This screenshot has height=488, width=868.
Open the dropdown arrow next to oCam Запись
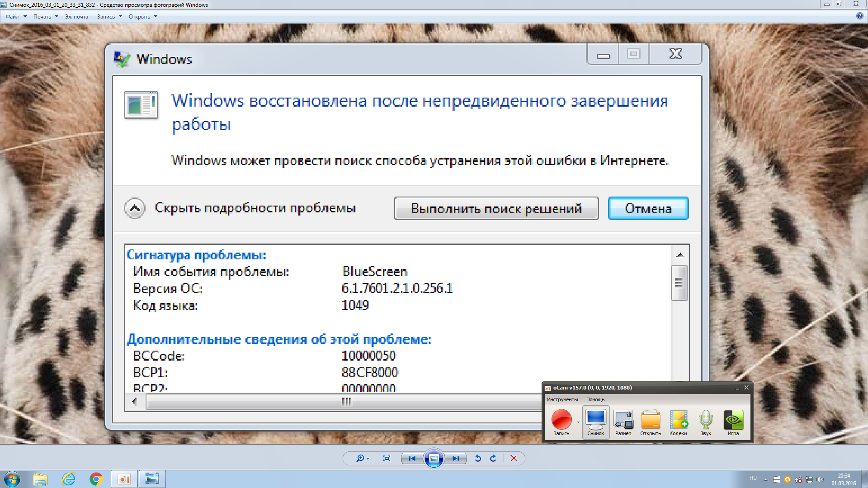tap(578, 422)
